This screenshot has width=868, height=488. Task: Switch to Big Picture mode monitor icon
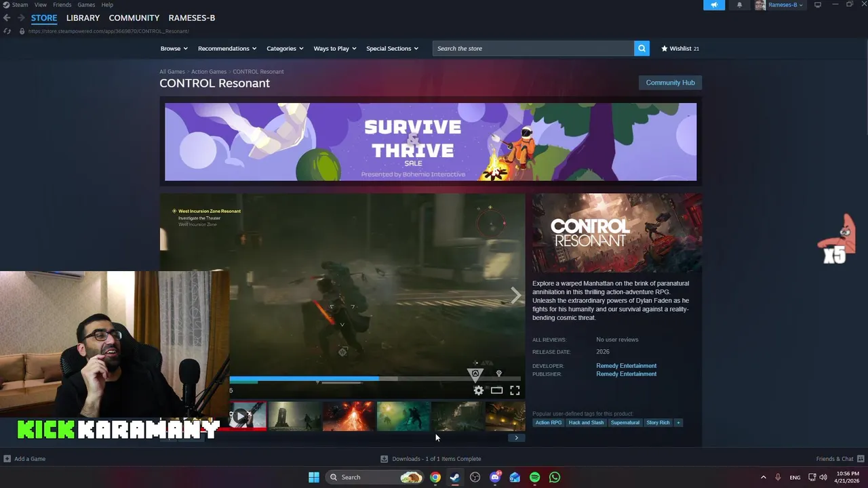point(818,5)
